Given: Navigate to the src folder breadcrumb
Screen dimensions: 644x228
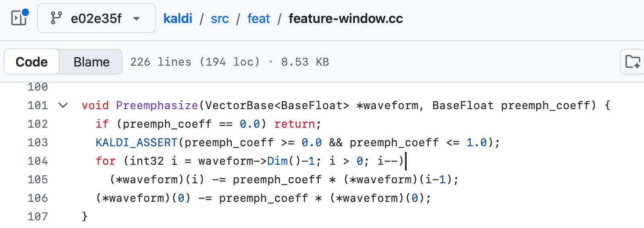Looking at the screenshot, I should 220,19.
